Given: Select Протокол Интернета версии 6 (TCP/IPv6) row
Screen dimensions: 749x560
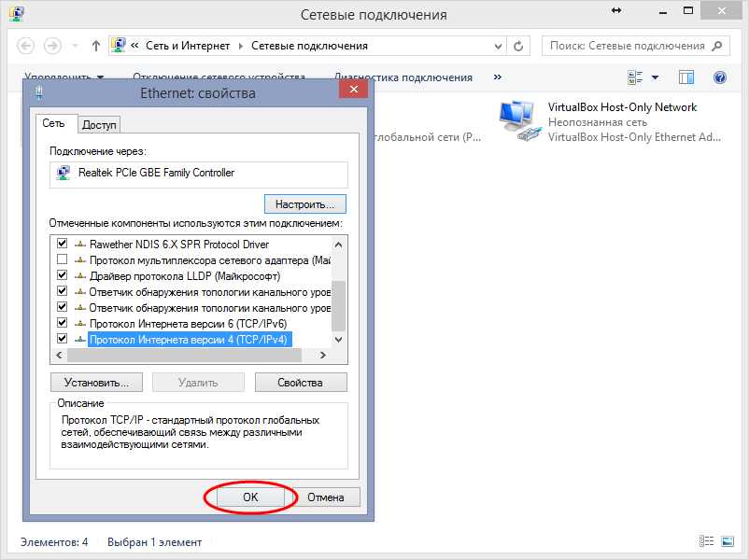Looking at the screenshot, I should (x=189, y=324).
